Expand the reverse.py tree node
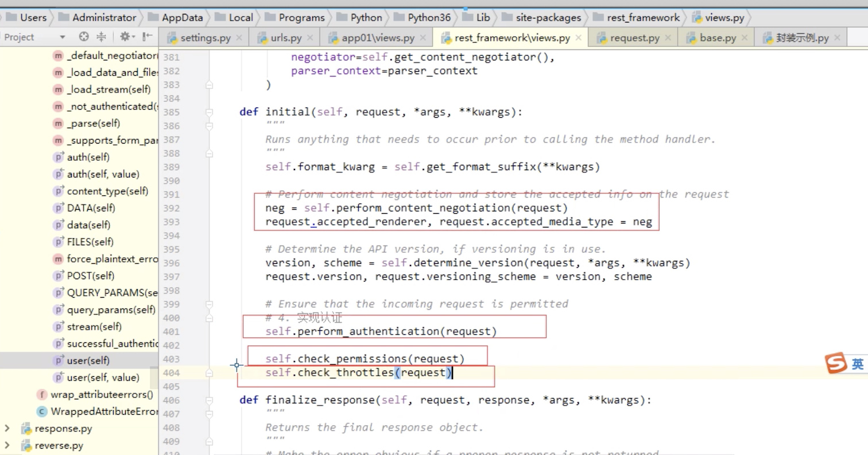 pos(7,445)
